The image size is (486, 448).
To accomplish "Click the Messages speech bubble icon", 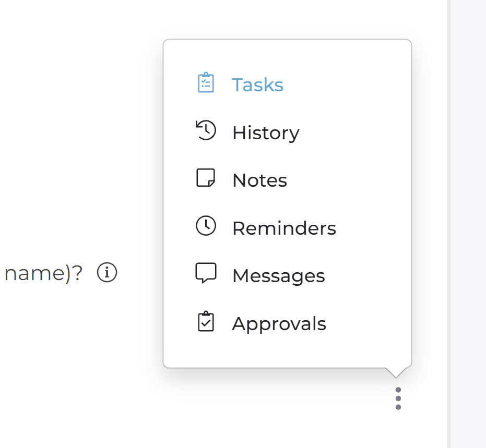I will tap(206, 273).
